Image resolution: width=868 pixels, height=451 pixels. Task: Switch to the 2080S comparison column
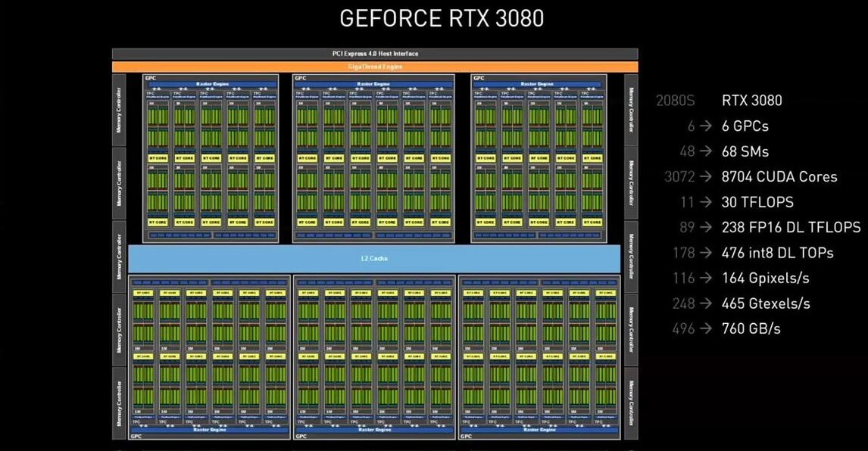pos(676,100)
